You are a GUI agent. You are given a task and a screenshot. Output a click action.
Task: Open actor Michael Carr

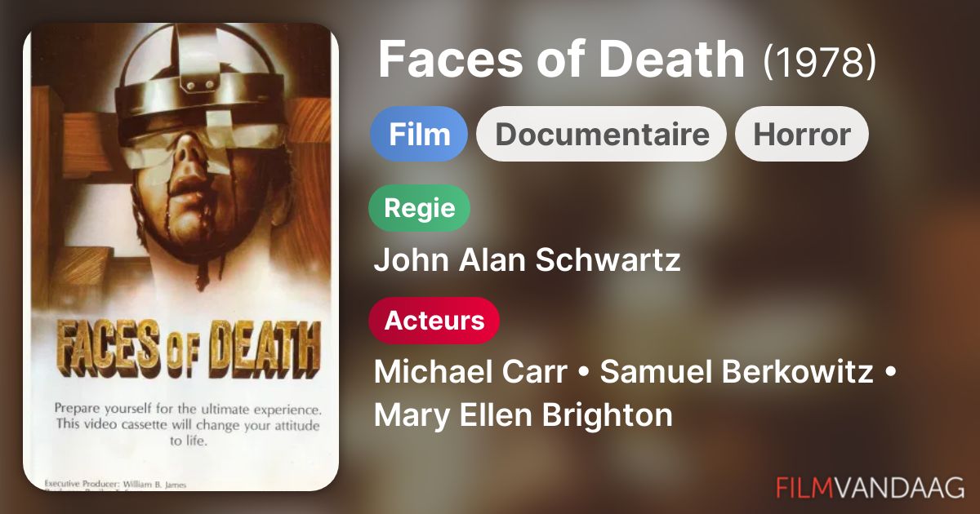(470, 372)
